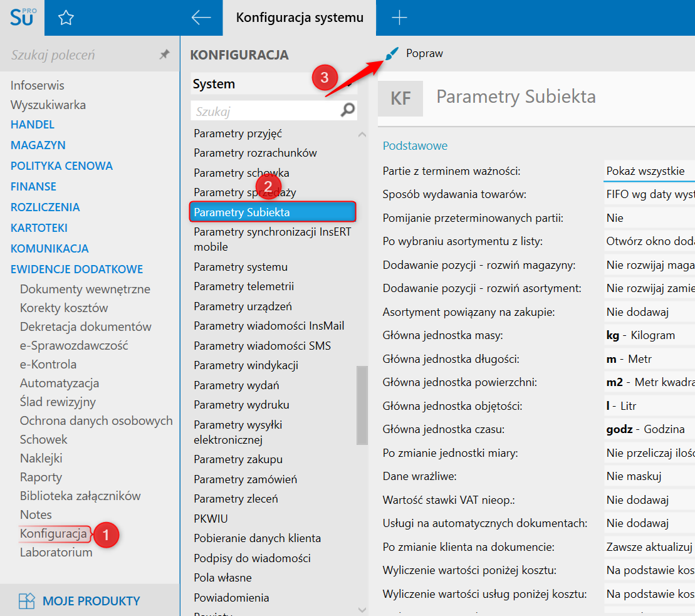
Task: Open Biblioteka załączników
Action: [80, 496]
